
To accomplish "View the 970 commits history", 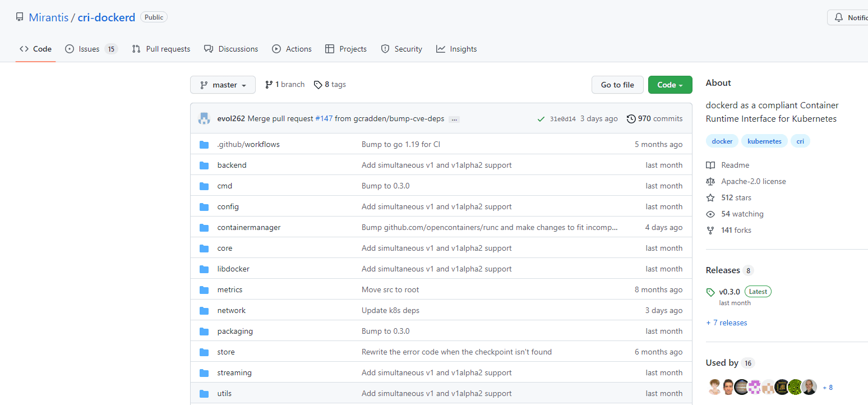I will click(x=654, y=118).
